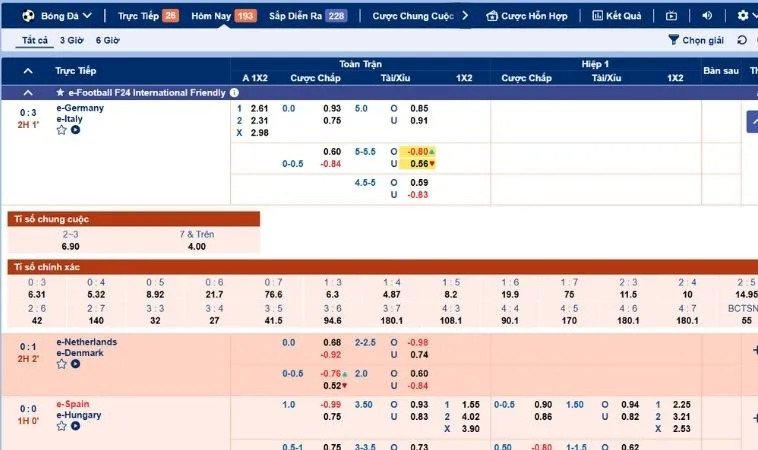Viewport: 758px width, 450px height.
Task: Click the sound speaker icon in top bar
Action: (708, 16)
